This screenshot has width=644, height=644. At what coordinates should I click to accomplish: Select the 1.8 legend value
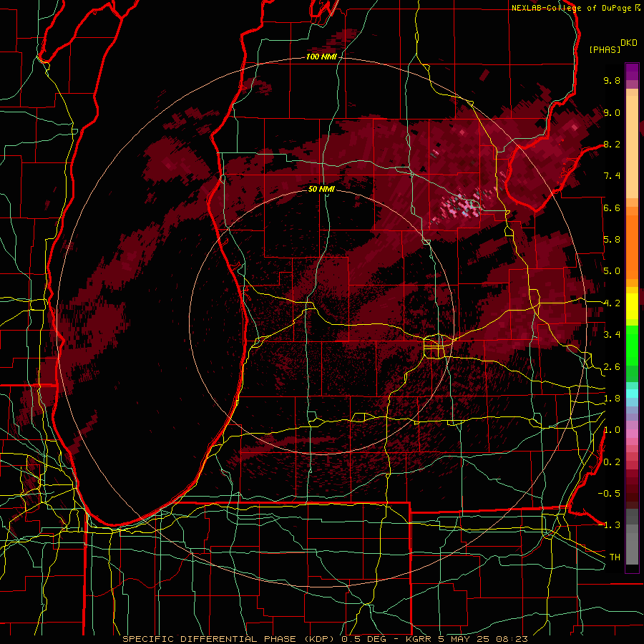(612, 399)
